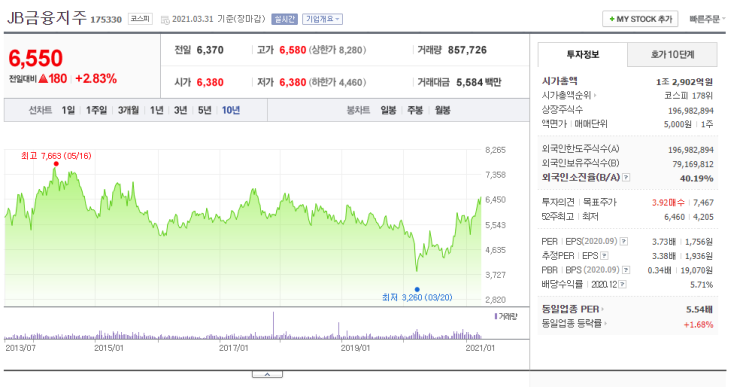
Task: Click the stock name JB금융지주
Action: pos(46,18)
